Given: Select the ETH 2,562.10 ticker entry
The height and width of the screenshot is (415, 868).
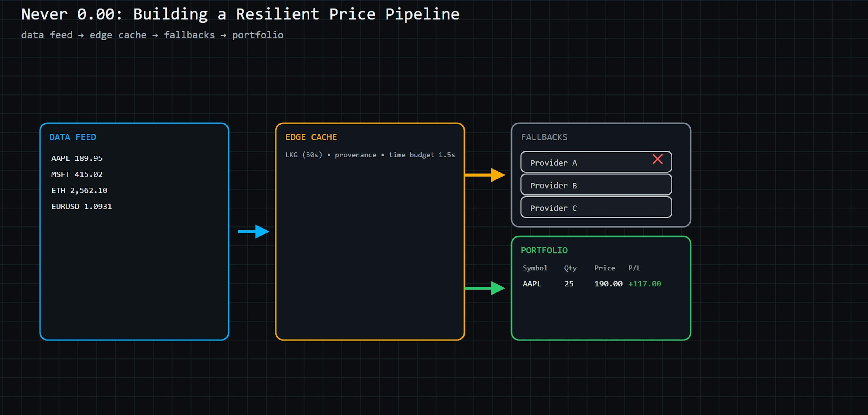Looking at the screenshot, I should click(79, 190).
